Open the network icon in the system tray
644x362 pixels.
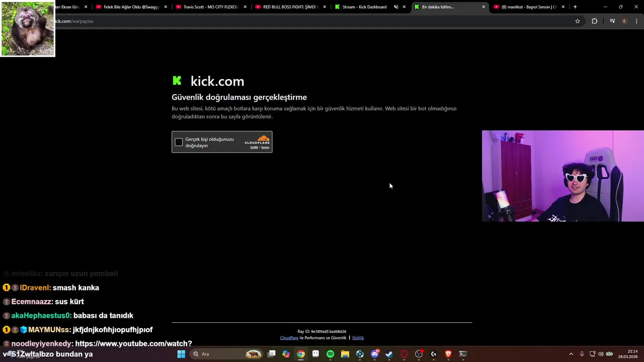tap(592, 354)
